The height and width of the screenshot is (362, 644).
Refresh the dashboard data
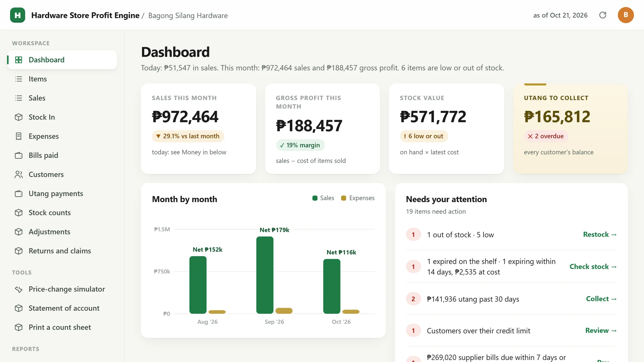(x=603, y=15)
